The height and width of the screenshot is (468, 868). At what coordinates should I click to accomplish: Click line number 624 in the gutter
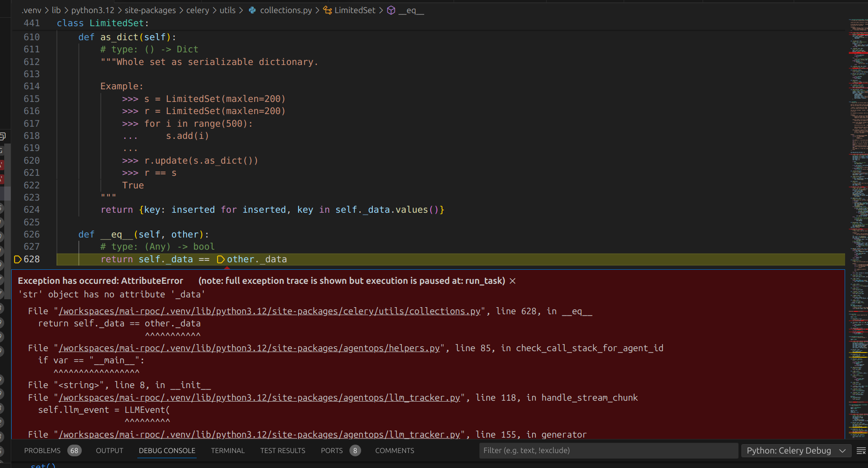coord(32,210)
